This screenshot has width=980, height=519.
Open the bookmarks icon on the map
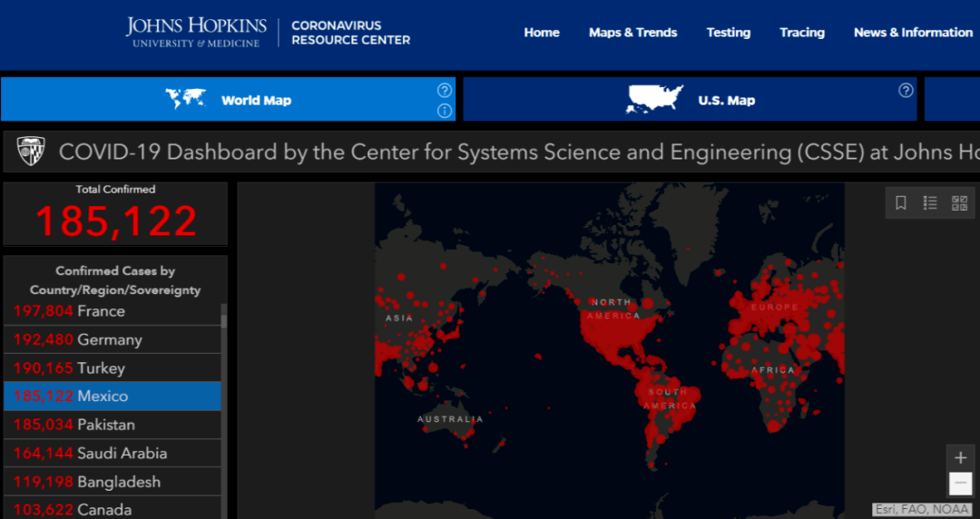(x=901, y=202)
